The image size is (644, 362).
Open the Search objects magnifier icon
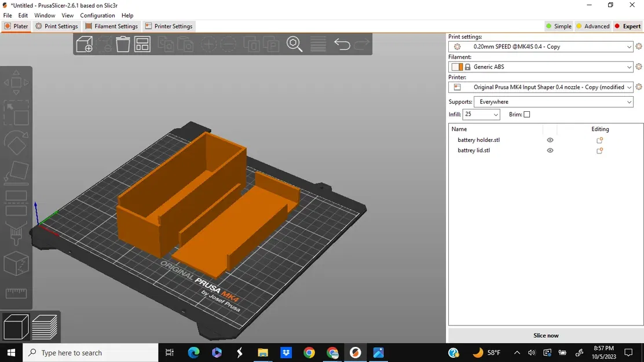[x=295, y=44]
